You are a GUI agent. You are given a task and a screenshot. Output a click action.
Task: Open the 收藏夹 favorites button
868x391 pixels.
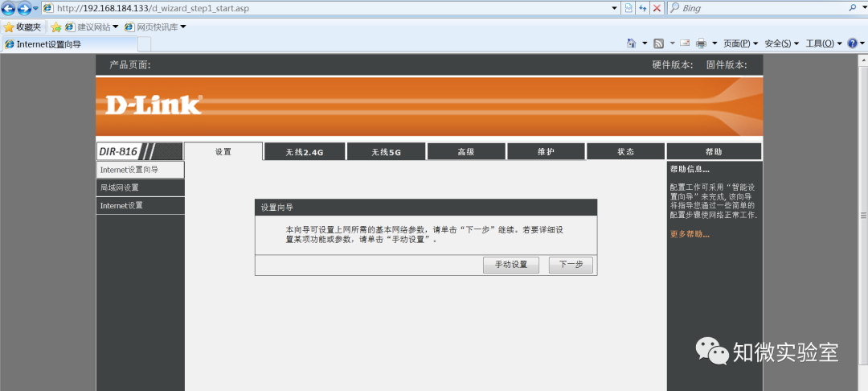(23, 27)
